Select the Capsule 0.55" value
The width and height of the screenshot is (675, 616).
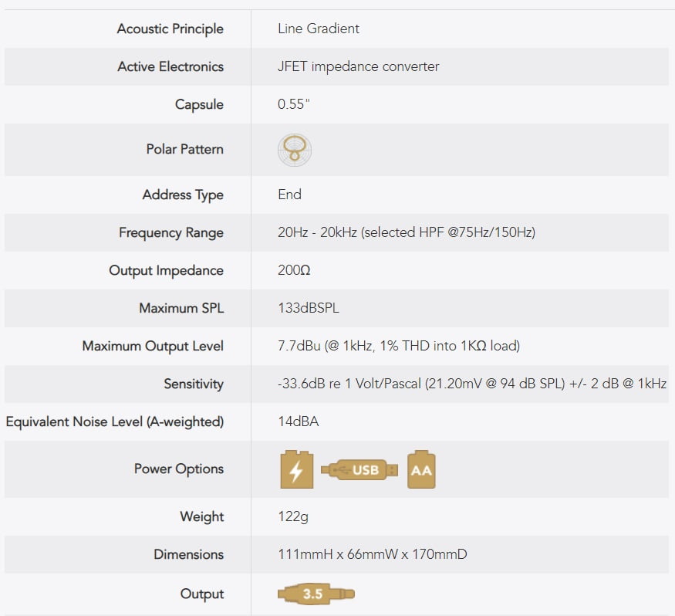coord(293,104)
